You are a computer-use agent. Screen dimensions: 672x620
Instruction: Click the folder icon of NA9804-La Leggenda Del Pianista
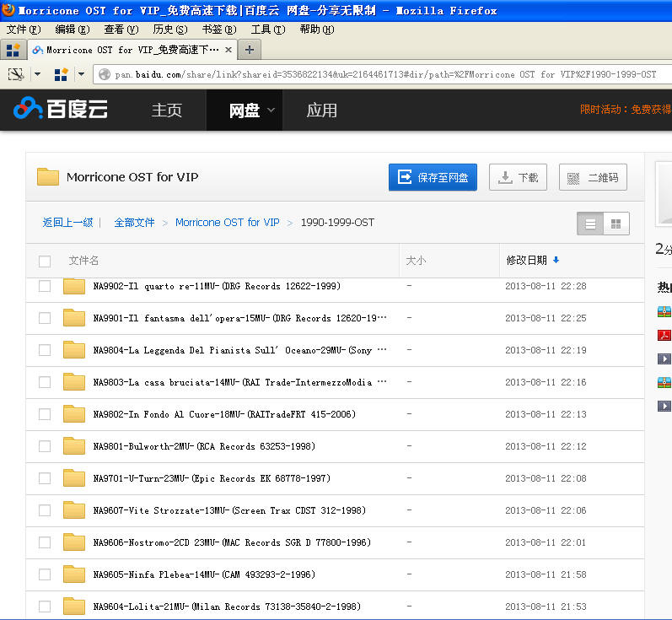pos(73,350)
